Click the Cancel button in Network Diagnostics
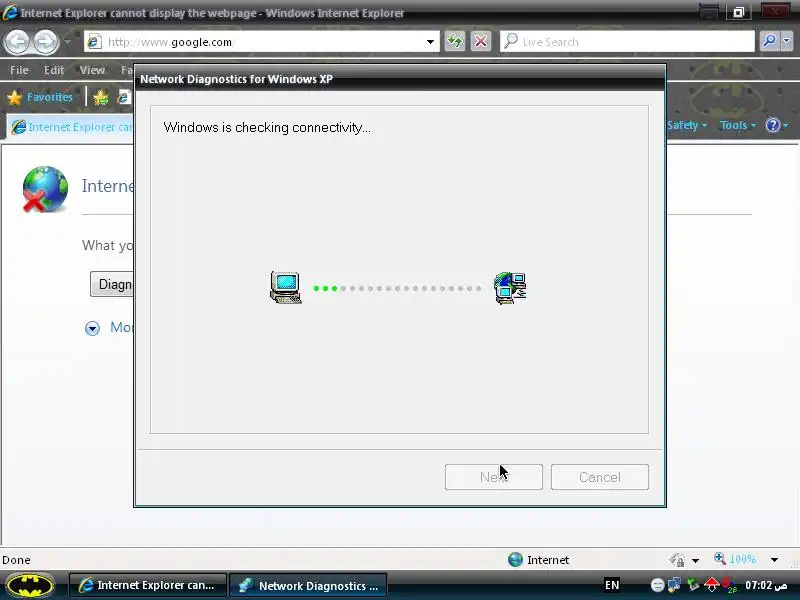The height and width of the screenshot is (600, 800). [599, 477]
